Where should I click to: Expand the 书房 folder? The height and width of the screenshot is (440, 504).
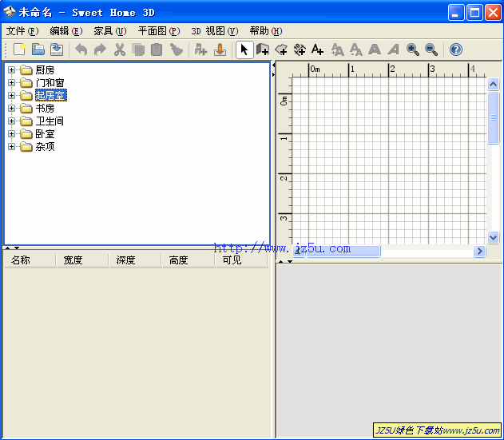[x=11, y=109]
